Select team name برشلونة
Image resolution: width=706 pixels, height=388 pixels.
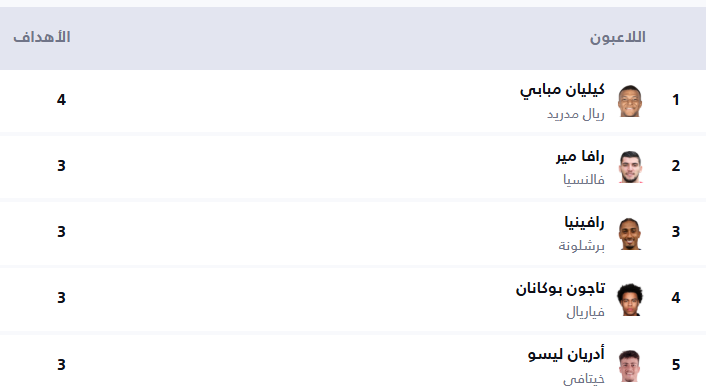pos(581,246)
